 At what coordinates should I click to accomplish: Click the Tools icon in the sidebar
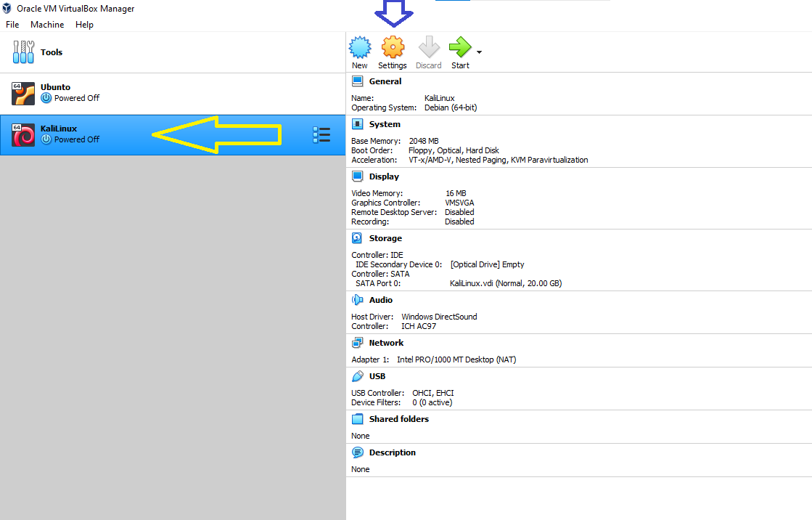click(23, 52)
